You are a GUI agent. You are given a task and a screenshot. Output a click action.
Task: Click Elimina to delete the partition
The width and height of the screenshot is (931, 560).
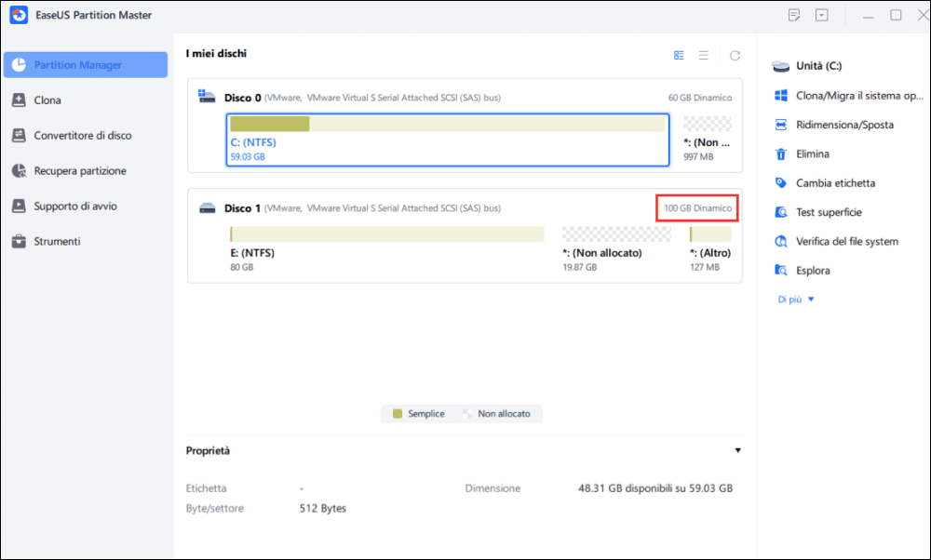802,153
